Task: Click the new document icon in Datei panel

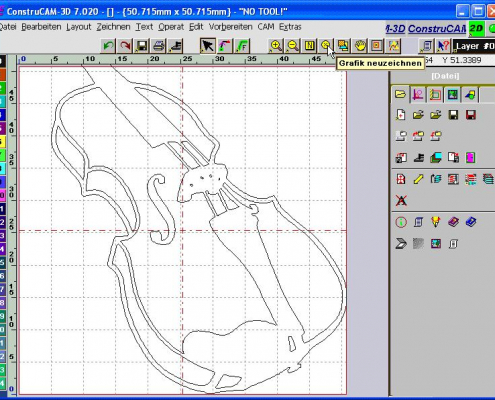Action: point(401,115)
